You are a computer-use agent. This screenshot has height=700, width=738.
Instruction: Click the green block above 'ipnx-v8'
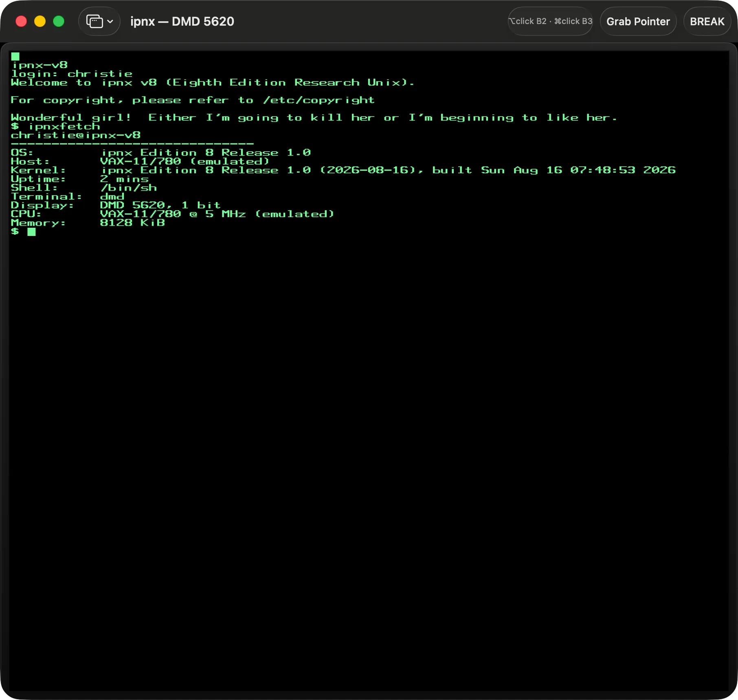point(15,56)
